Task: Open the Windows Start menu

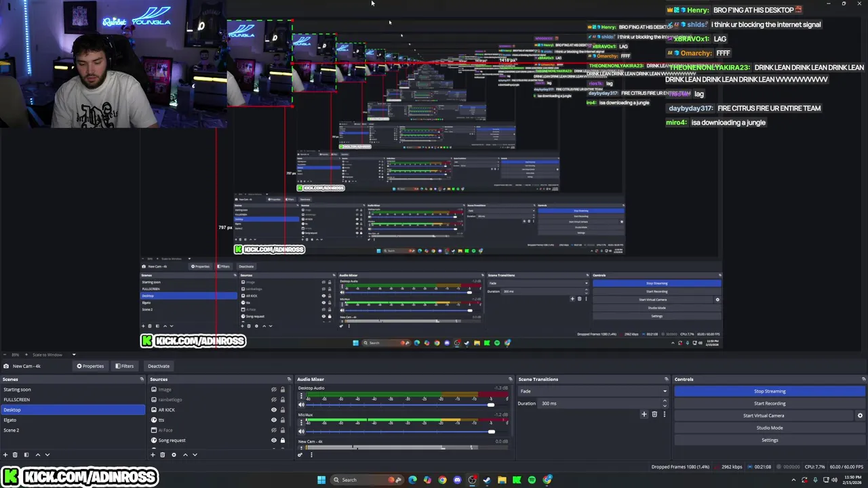Action: tap(321, 480)
